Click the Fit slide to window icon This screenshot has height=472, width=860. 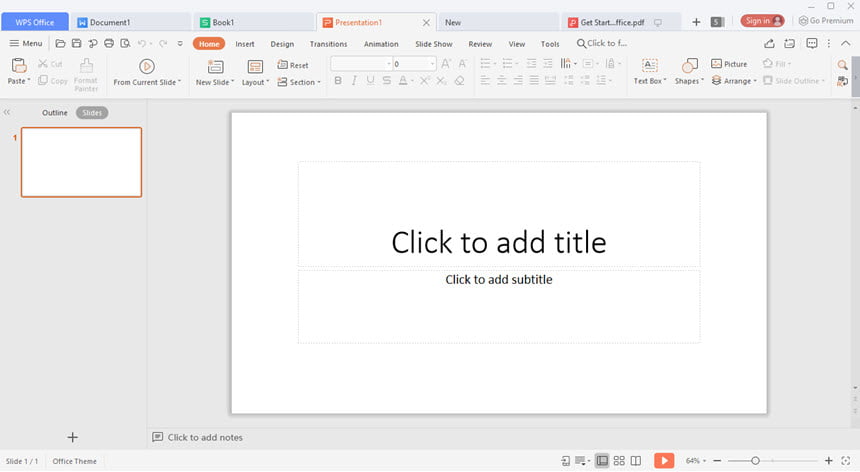click(846, 461)
